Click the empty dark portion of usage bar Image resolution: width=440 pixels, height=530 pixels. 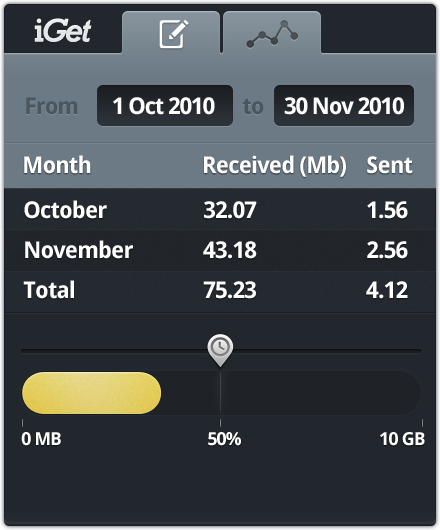[x=291, y=393]
